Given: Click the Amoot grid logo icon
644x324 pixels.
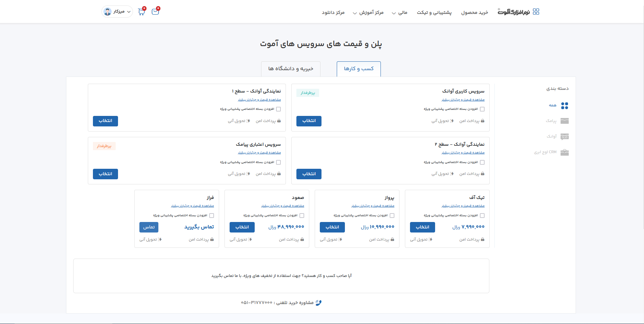Looking at the screenshot, I should coord(536,12).
